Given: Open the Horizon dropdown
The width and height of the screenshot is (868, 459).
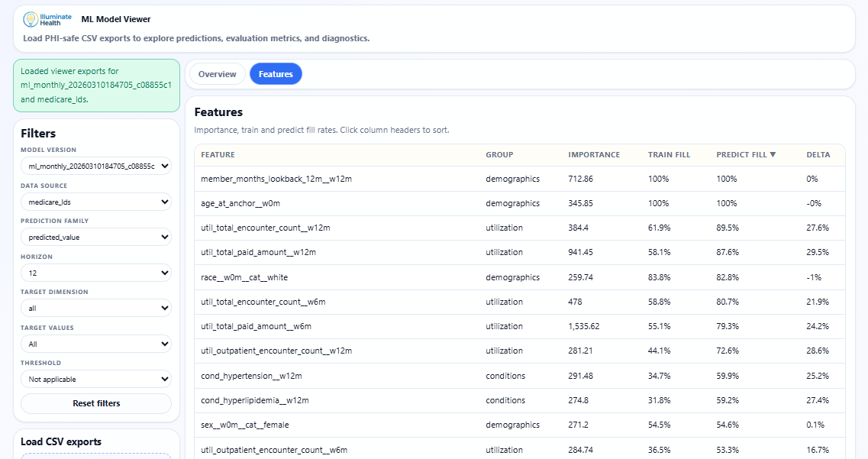Looking at the screenshot, I should (x=95, y=273).
